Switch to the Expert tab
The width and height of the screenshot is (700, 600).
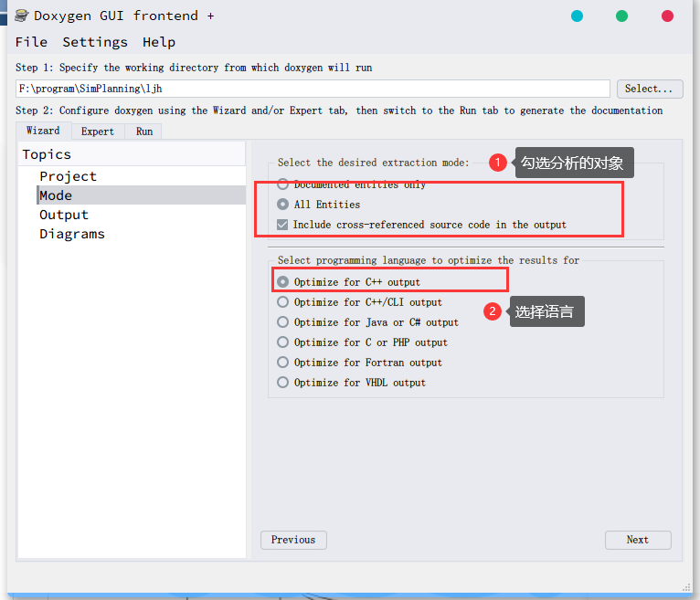point(98,132)
